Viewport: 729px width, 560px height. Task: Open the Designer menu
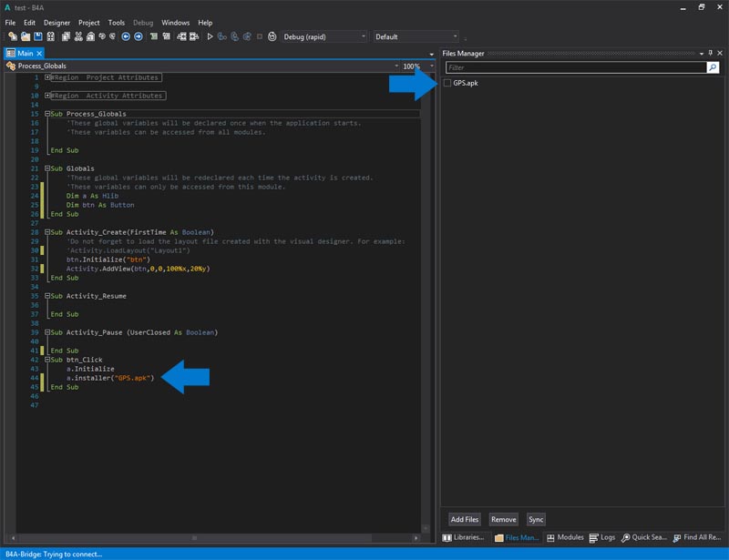[x=56, y=22]
